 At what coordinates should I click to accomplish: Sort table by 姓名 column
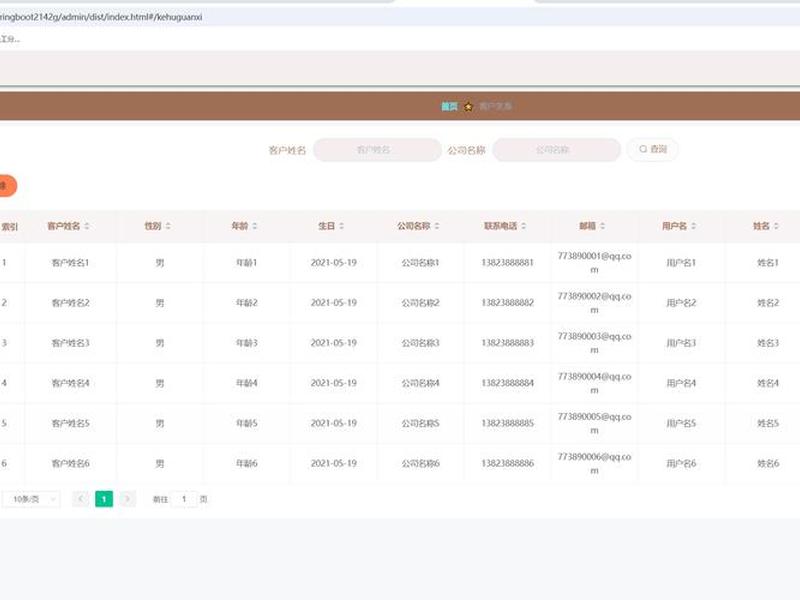coord(776,226)
